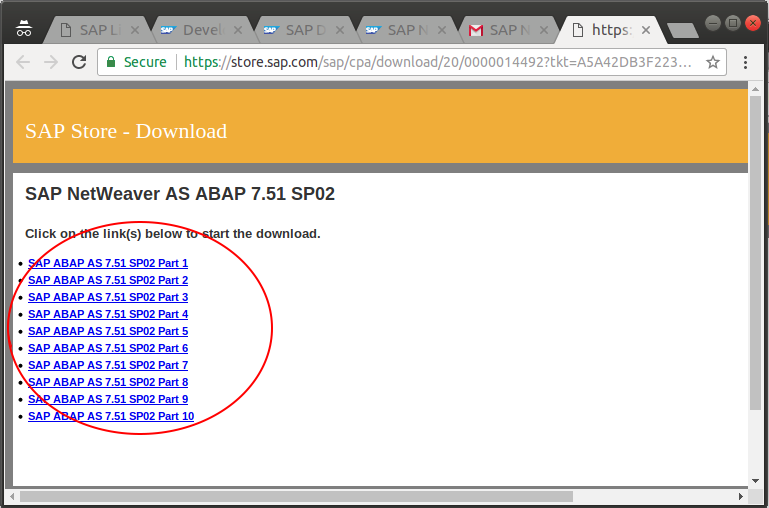Screen dimensions: 769x508
Task: Click the incognito spy icon
Action: (23, 28)
